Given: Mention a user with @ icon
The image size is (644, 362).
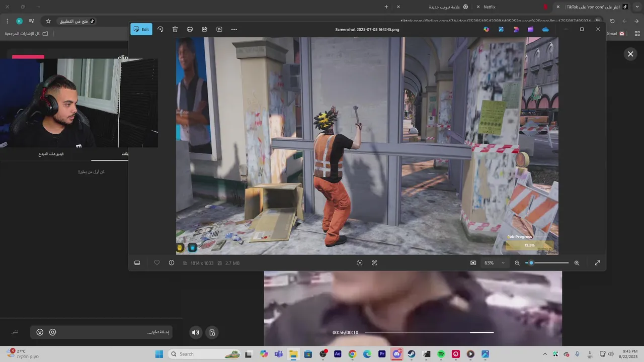Looking at the screenshot, I should (x=53, y=332).
